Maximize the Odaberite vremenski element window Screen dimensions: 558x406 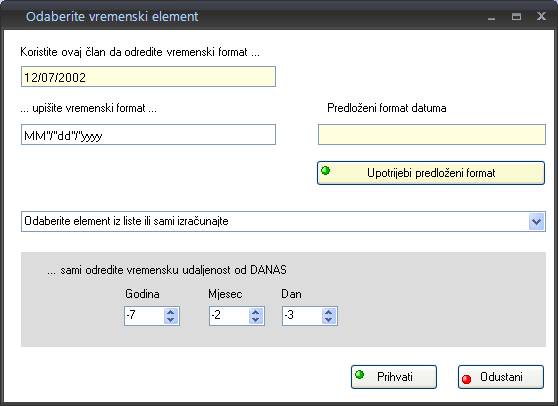pos(516,16)
